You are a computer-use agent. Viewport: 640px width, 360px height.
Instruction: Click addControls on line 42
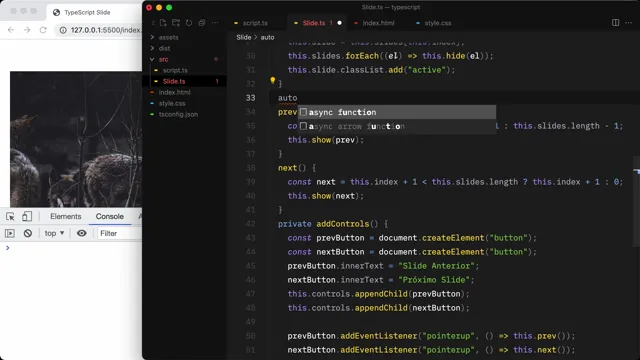342,224
